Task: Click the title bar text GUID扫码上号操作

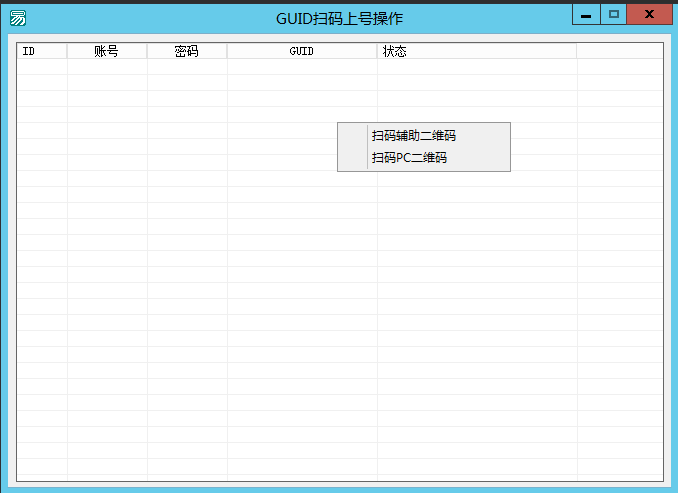Action: [x=340, y=18]
